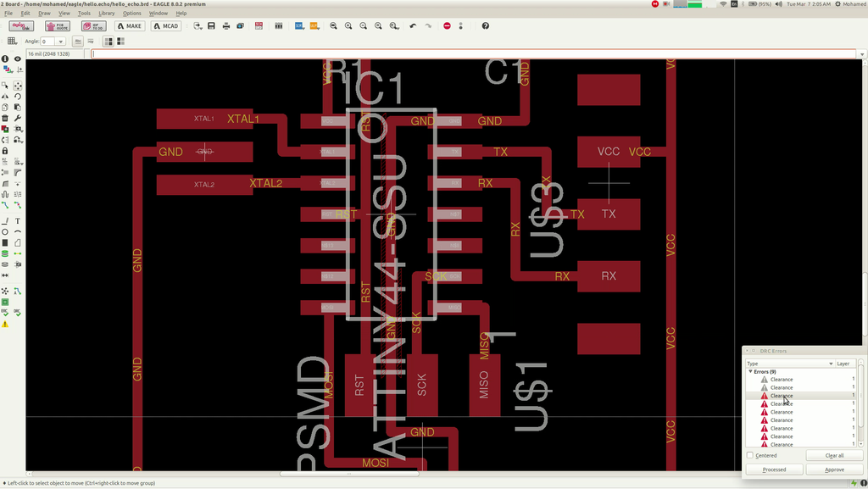Click the command line input field

[x=475, y=53]
